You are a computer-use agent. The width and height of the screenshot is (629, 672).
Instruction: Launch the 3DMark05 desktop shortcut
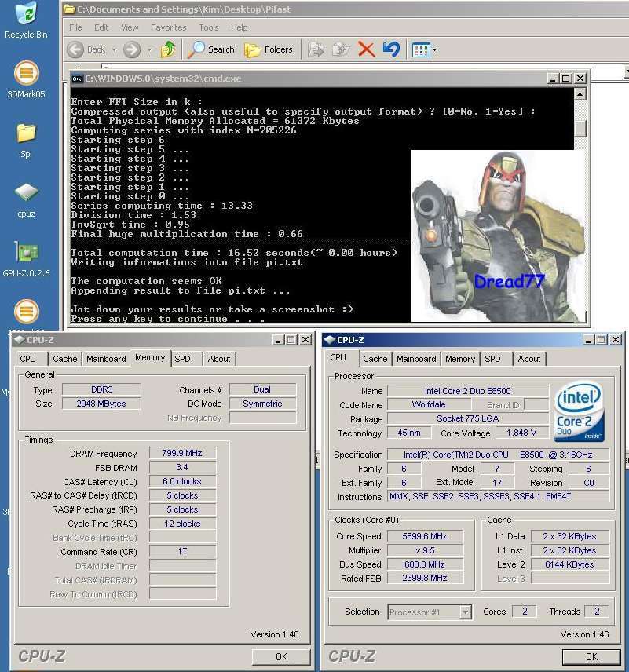[26, 80]
